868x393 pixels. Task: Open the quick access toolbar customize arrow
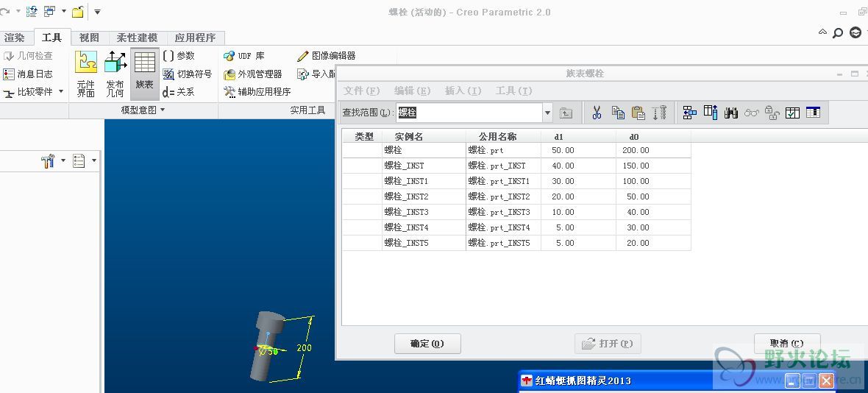tap(97, 11)
